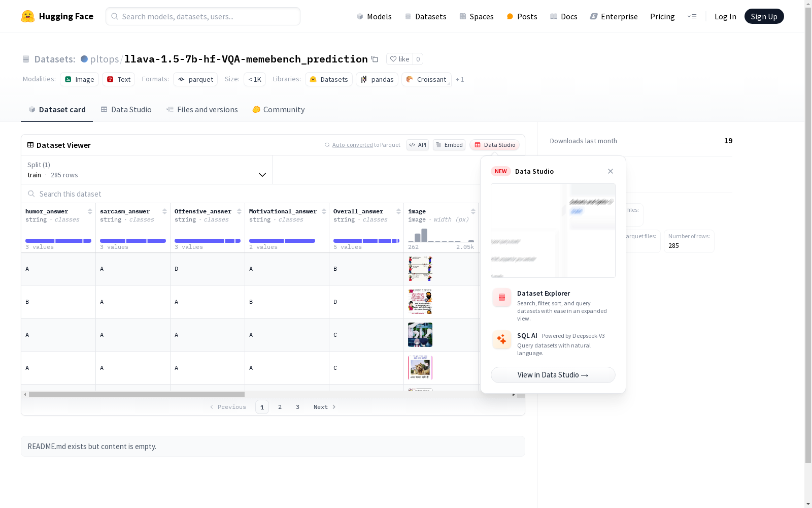The width and height of the screenshot is (812, 508).
Task: Click the Image modality tag
Action: [x=80, y=79]
